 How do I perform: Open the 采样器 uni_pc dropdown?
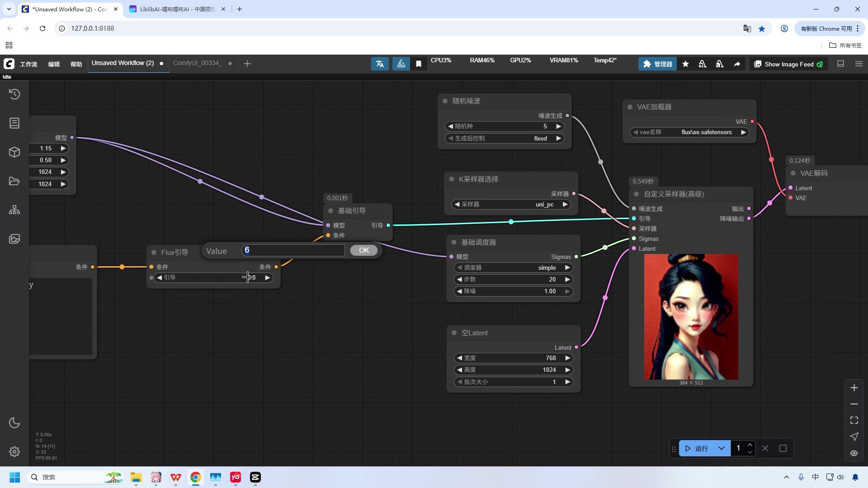511,205
